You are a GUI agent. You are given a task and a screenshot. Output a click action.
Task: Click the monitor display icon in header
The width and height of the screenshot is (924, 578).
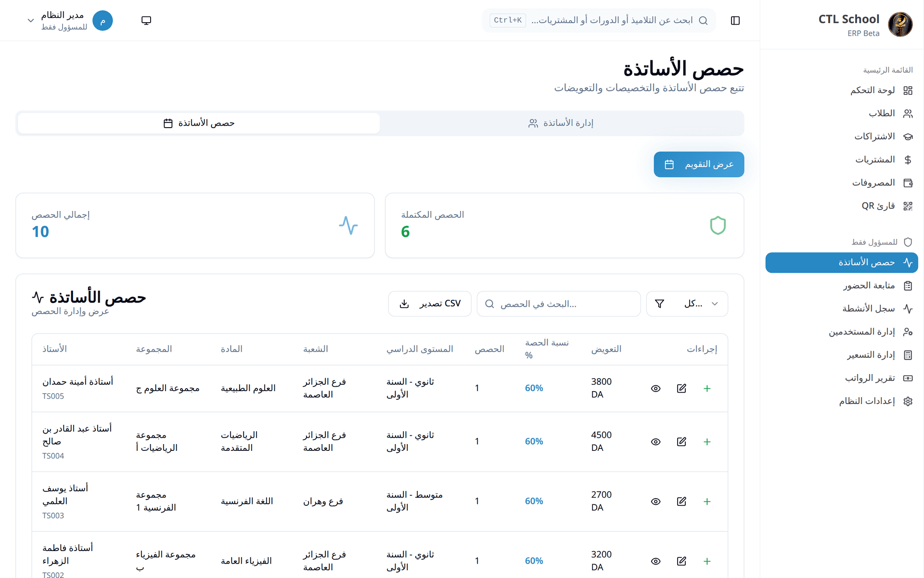pos(146,20)
